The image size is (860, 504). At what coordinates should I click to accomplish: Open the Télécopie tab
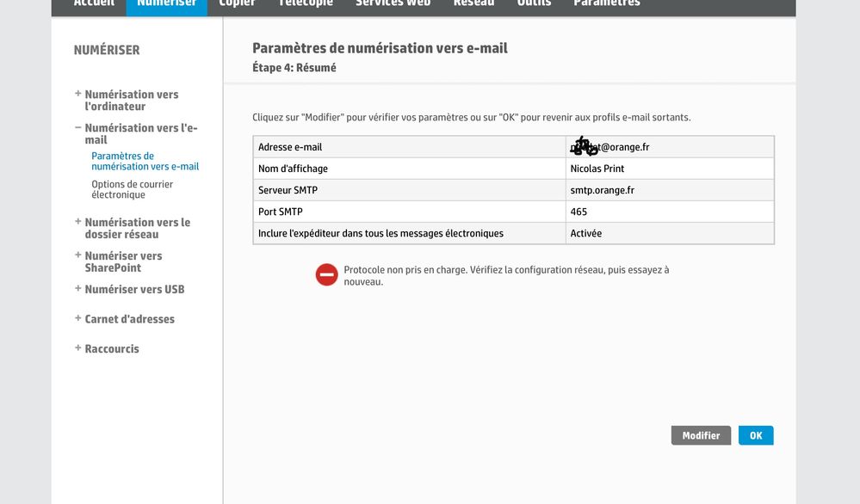tap(306, 4)
